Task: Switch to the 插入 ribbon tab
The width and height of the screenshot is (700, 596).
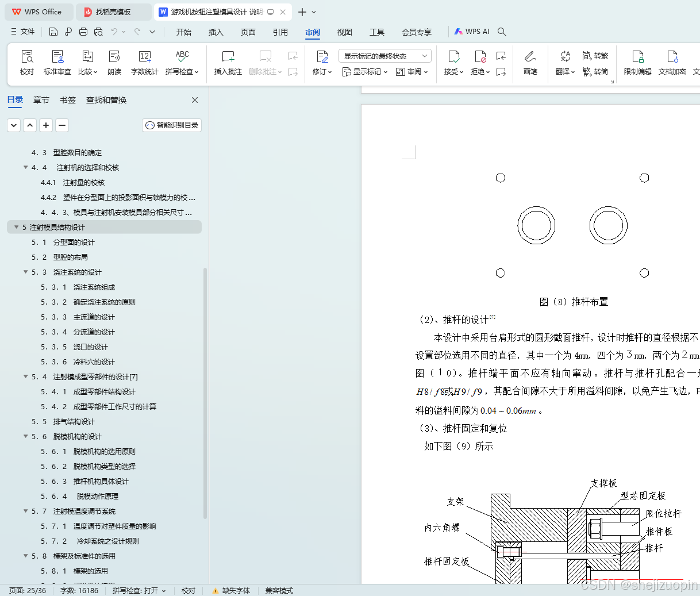Action: tap(216, 32)
